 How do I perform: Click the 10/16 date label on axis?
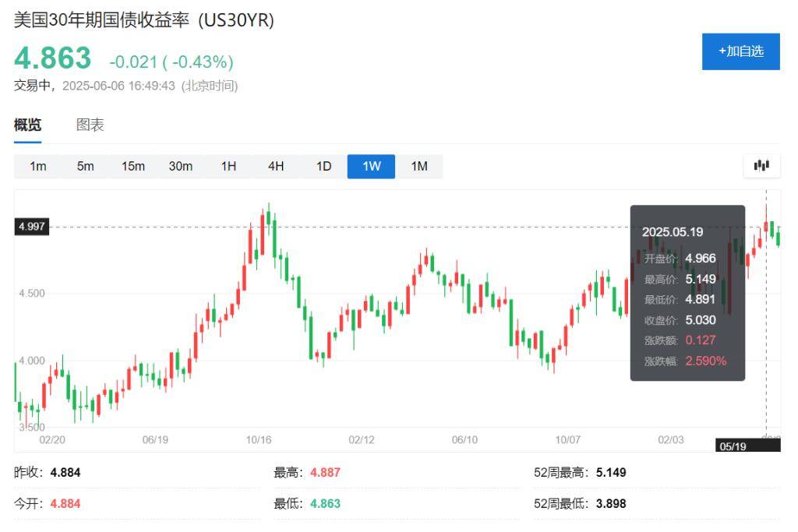point(258,440)
